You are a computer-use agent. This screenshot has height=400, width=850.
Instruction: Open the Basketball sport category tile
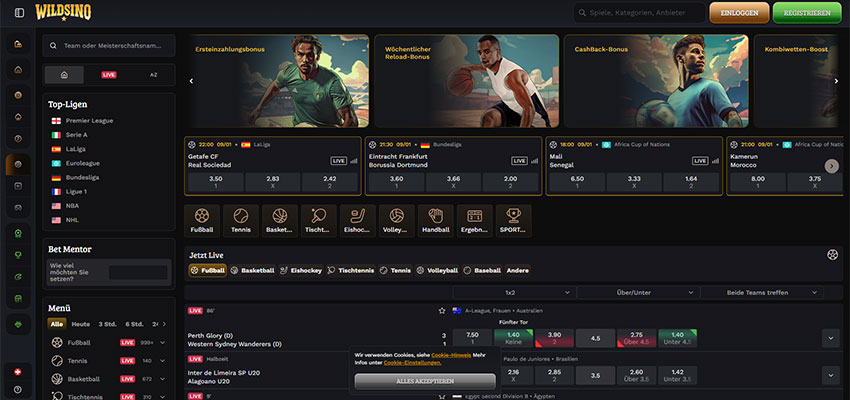pyautogui.click(x=280, y=221)
